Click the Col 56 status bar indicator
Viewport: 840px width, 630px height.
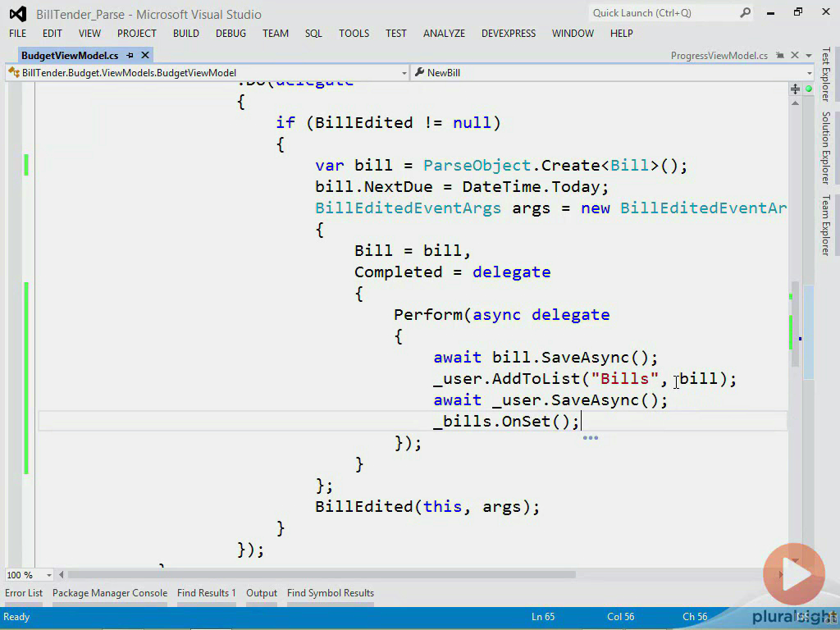click(620, 617)
